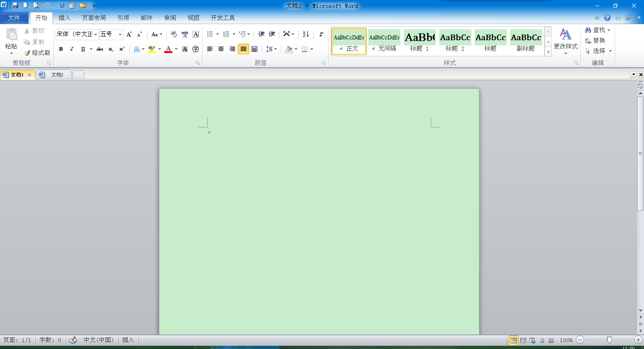644x349 pixels.
Task: Click the Distributed alignment icon
Action: pos(254,49)
